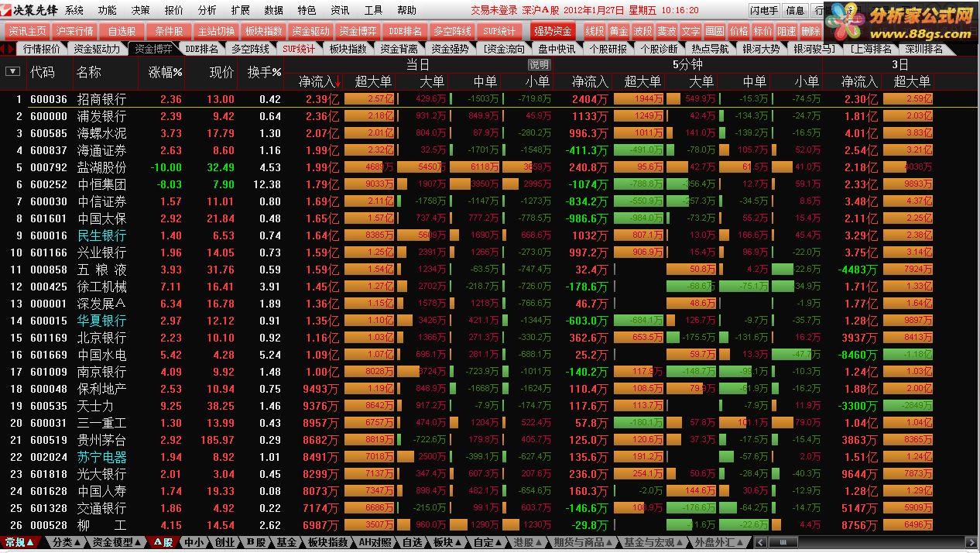Select stock row 招商银行
Viewport: 980px width, 553px height.
490,99
